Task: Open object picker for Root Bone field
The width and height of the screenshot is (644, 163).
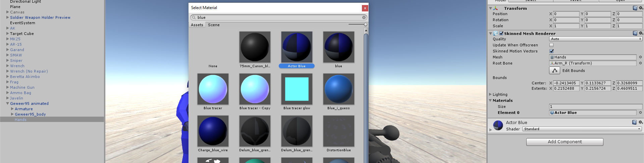Action: click(x=640, y=63)
